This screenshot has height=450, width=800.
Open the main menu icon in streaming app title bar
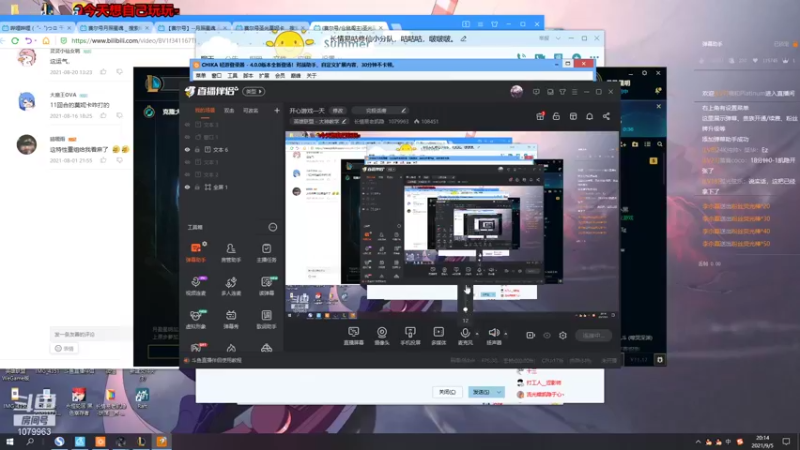point(574,92)
